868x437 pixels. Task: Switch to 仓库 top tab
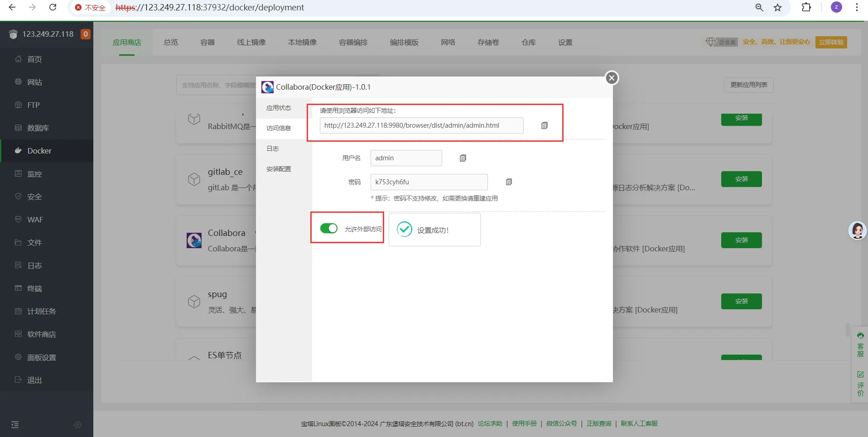pyautogui.click(x=529, y=43)
